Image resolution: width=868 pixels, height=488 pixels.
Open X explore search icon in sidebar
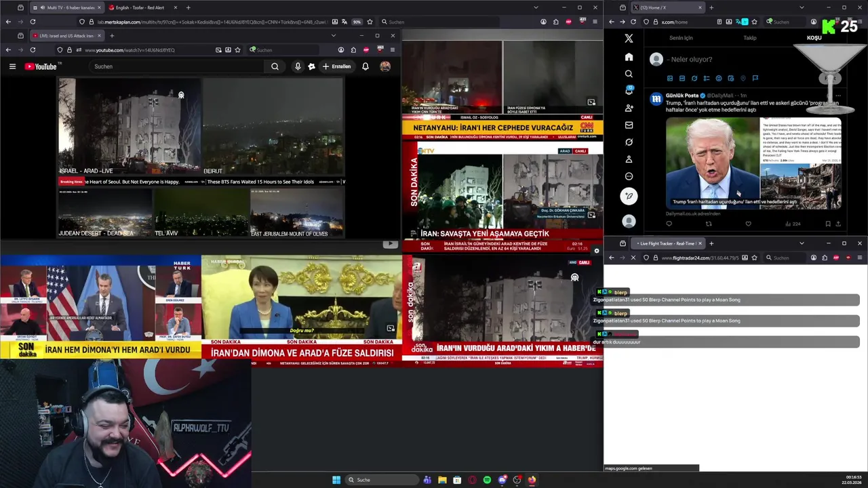pyautogui.click(x=629, y=74)
